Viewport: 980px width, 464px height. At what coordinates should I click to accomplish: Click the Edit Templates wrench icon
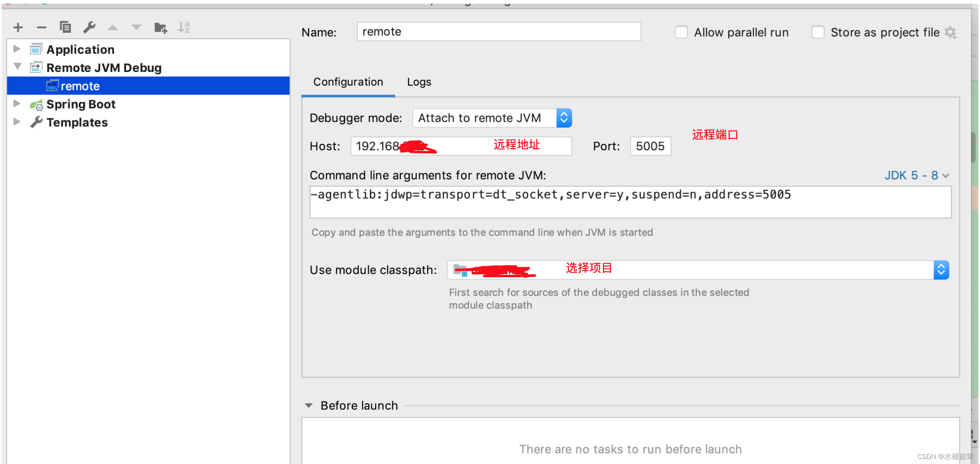[x=89, y=28]
